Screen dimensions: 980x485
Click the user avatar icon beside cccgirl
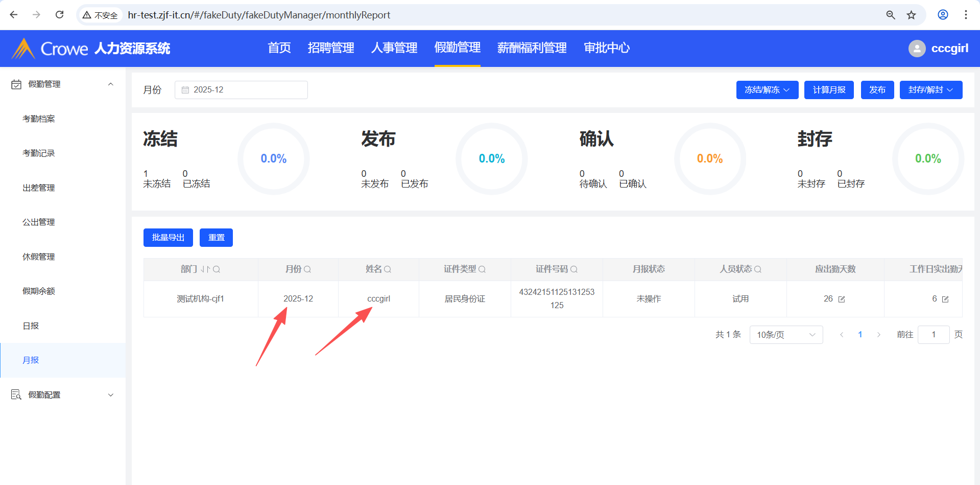(917, 49)
